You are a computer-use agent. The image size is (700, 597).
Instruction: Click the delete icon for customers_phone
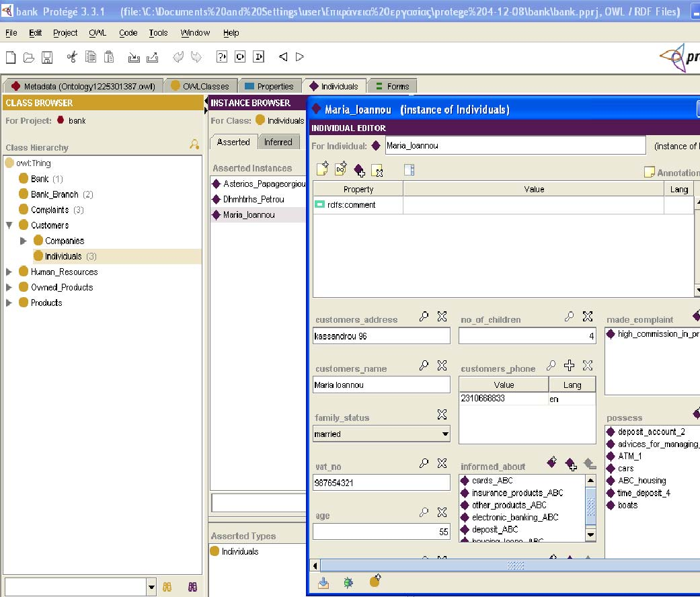[x=588, y=366]
